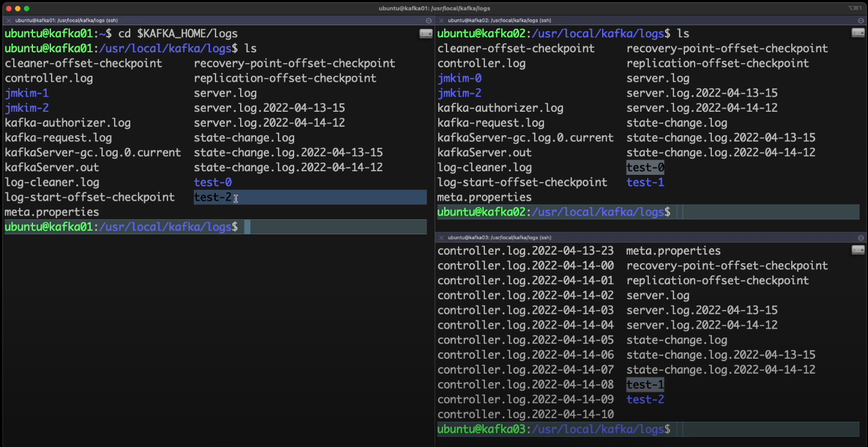The height and width of the screenshot is (447, 868).
Task: Click jmkim-2 directory in kafka01 pane
Action: [26, 108]
